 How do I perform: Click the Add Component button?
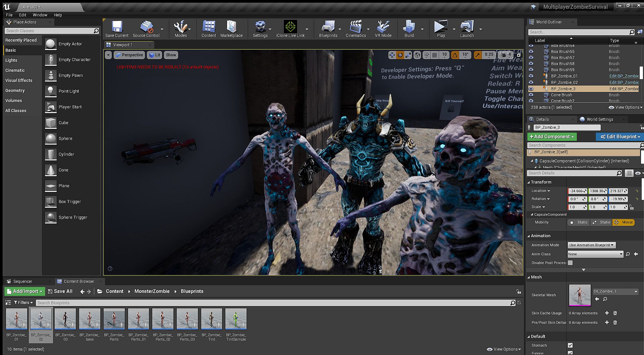(x=552, y=137)
